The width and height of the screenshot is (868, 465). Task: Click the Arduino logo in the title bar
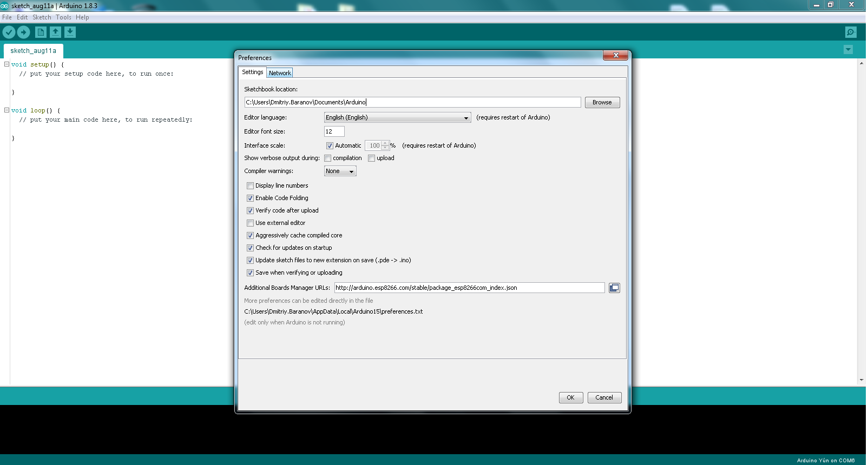4,6
